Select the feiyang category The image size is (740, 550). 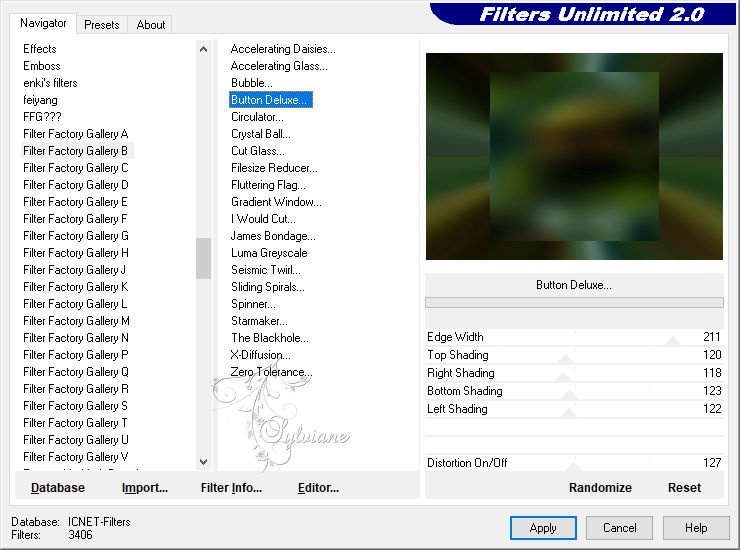[x=40, y=100]
